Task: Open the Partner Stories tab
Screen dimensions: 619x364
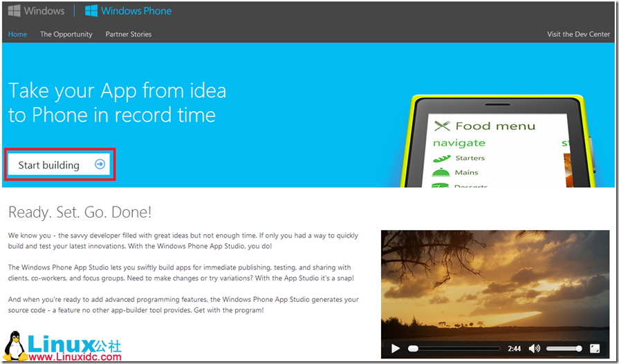Action: [x=128, y=34]
